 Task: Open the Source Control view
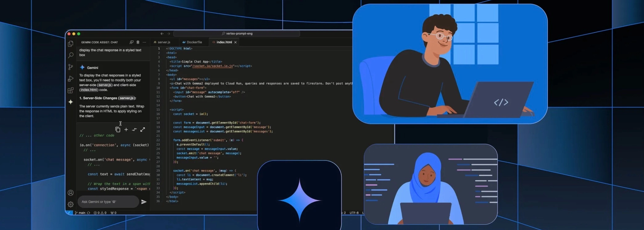[x=71, y=67]
